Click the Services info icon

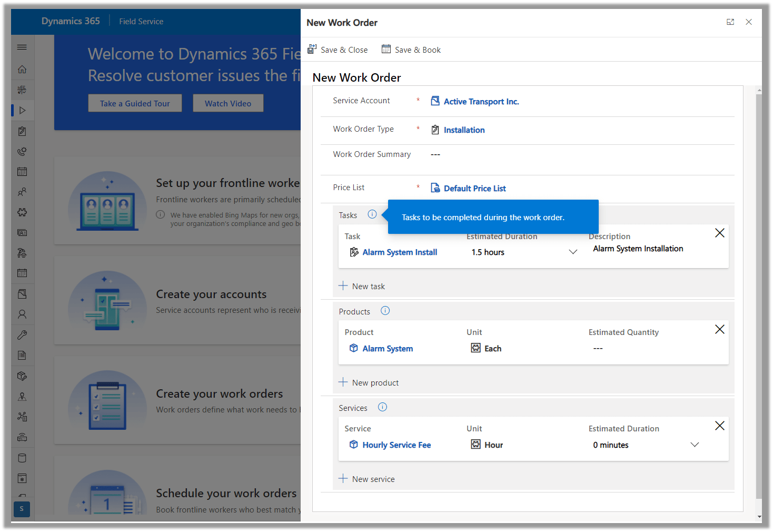[x=383, y=407]
